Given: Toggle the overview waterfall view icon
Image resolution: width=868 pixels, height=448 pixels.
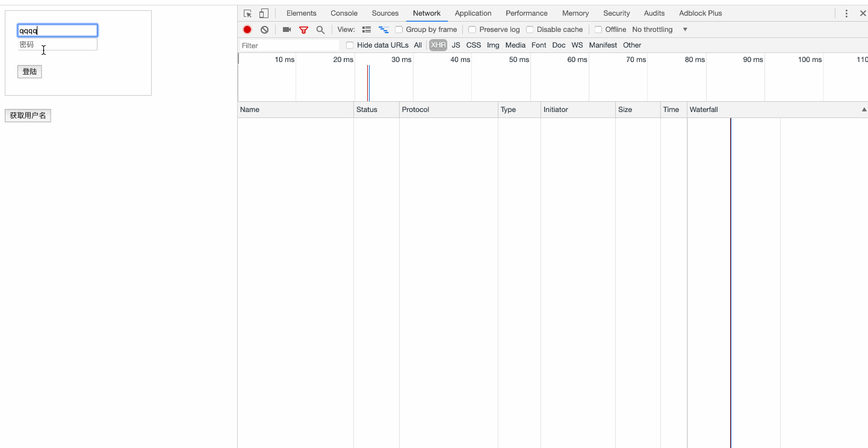Looking at the screenshot, I should (383, 30).
